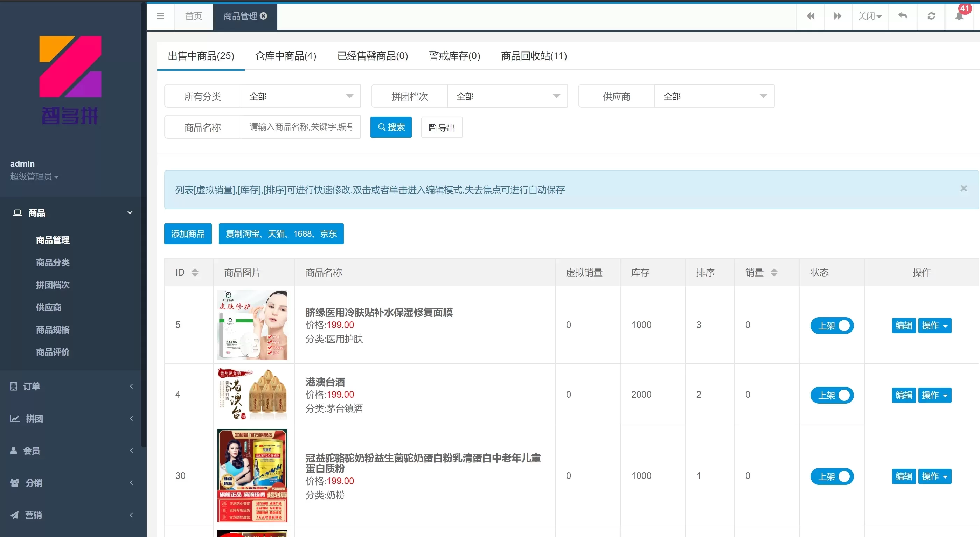Dismiss the blue info alert banner
This screenshot has height=537, width=980.
click(963, 188)
